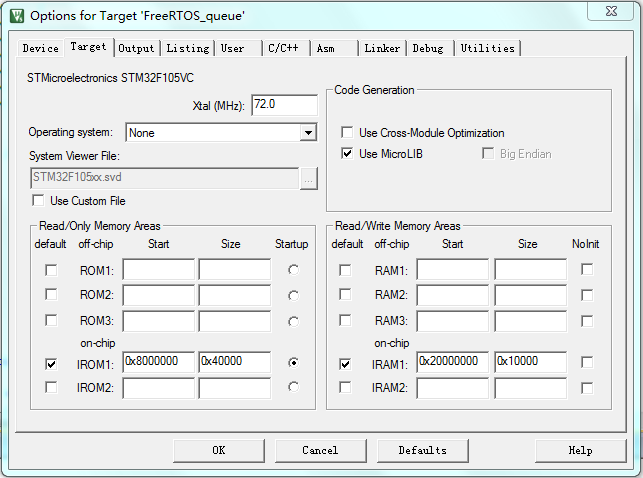Click the Defaults button
The image size is (643, 478).
click(x=423, y=451)
